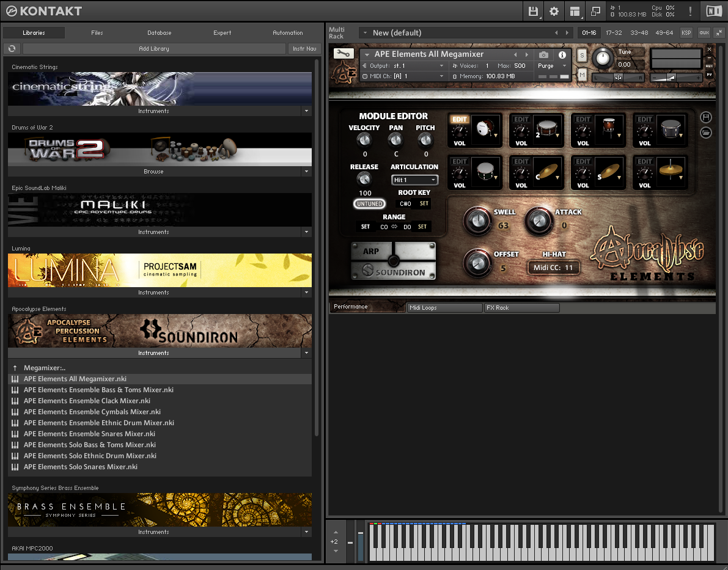Click the Native Instruments NI logo
The image size is (728, 570).
[713, 11]
